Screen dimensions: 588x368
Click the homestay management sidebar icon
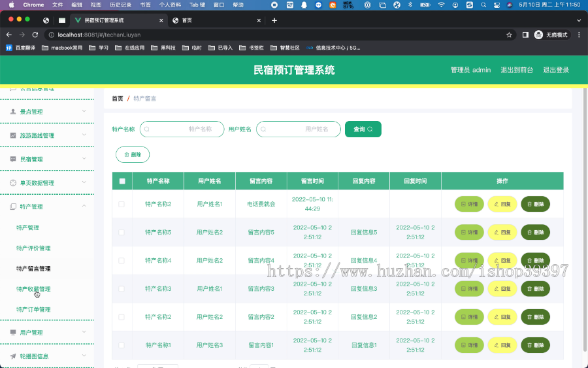coord(13,159)
